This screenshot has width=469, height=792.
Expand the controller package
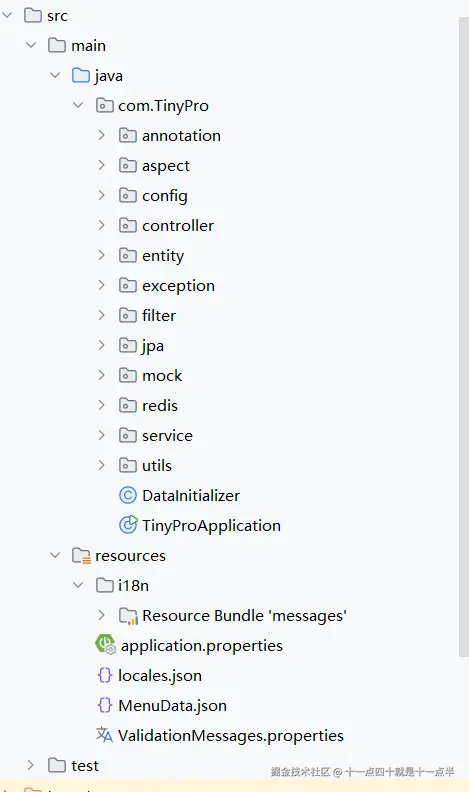(101, 225)
